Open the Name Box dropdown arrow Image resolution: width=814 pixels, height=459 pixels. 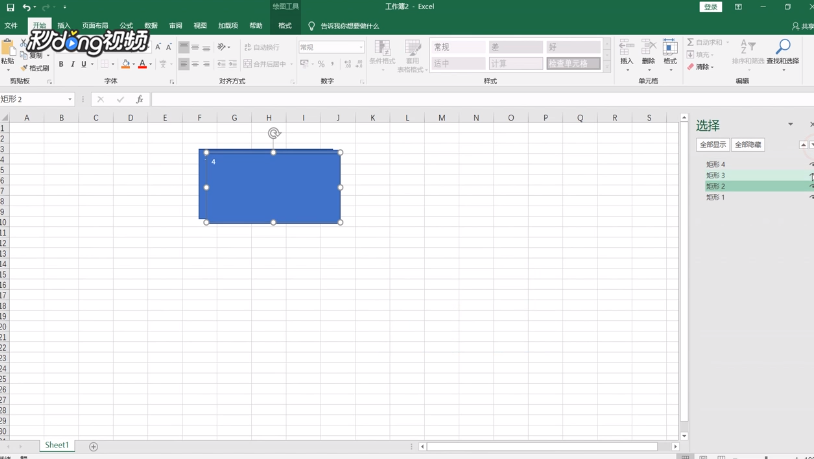[x=70, y=99]
